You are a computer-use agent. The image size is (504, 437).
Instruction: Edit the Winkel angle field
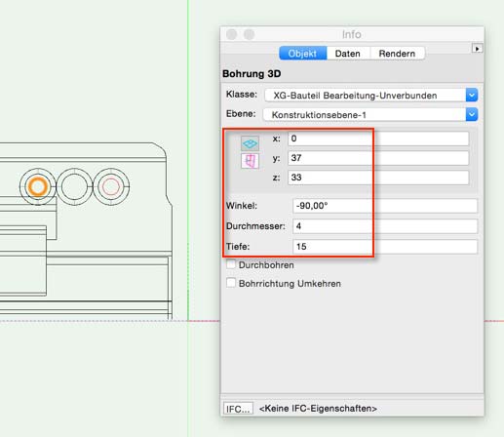click(x=385, y=206)
